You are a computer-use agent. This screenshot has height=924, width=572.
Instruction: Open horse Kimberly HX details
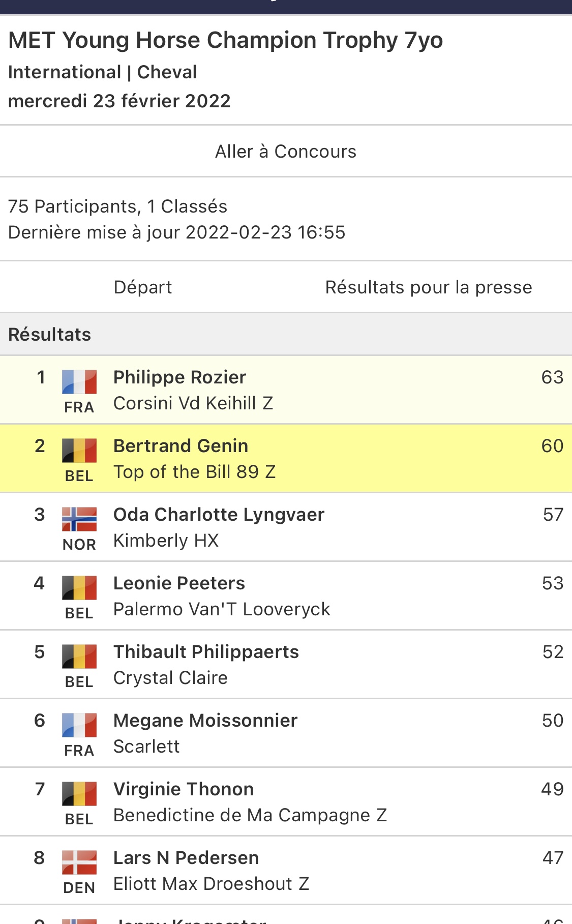166,541
